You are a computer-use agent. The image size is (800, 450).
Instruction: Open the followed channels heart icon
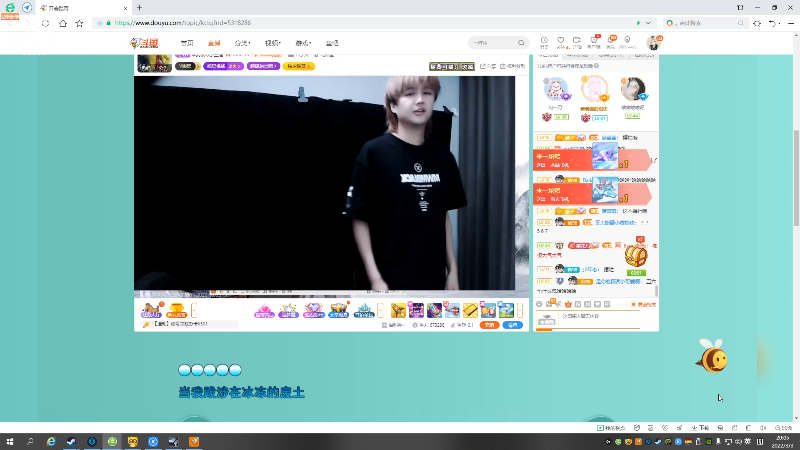coord(560,42)
